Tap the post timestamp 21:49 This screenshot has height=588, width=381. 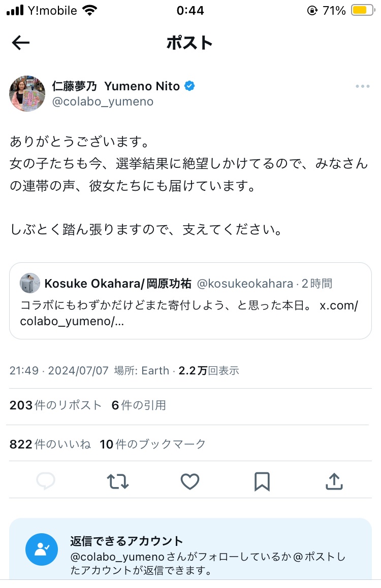coord(24,370)
